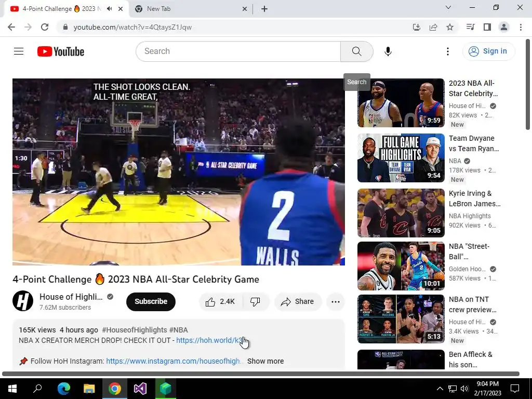Image resolution: width=532 pixels, height=399 pixels.
Task: Go forward with the browser forward arrow
Action: point(28,27)
